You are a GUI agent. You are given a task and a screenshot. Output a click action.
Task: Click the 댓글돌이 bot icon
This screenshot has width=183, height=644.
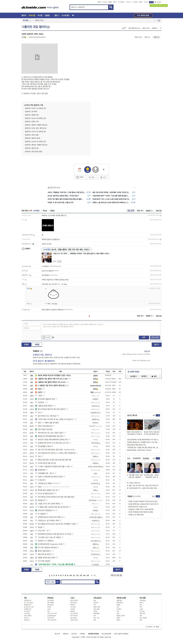click(x=23, y=249)
